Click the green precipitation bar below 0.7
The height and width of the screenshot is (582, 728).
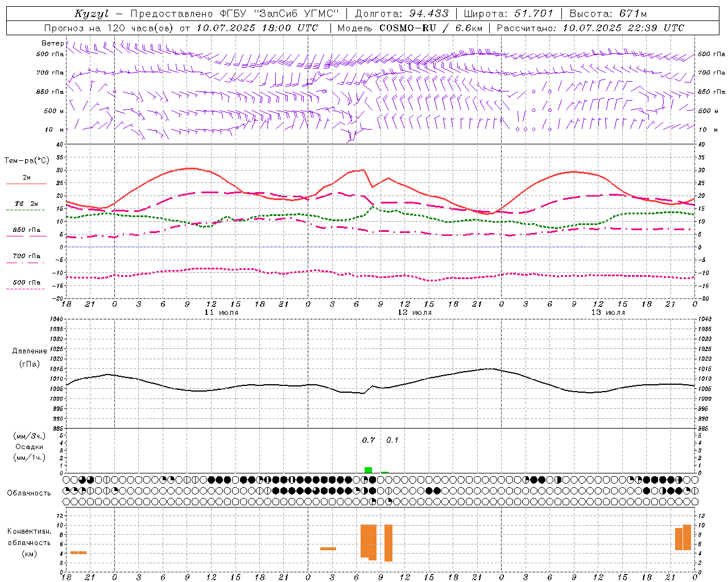[369, 470]
